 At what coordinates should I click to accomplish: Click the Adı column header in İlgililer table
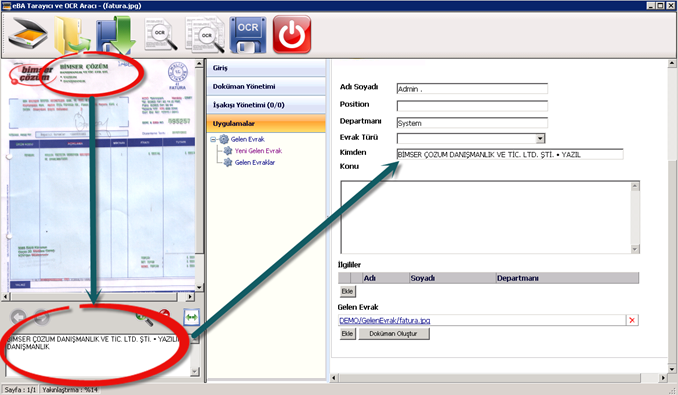tap(386, 278)
